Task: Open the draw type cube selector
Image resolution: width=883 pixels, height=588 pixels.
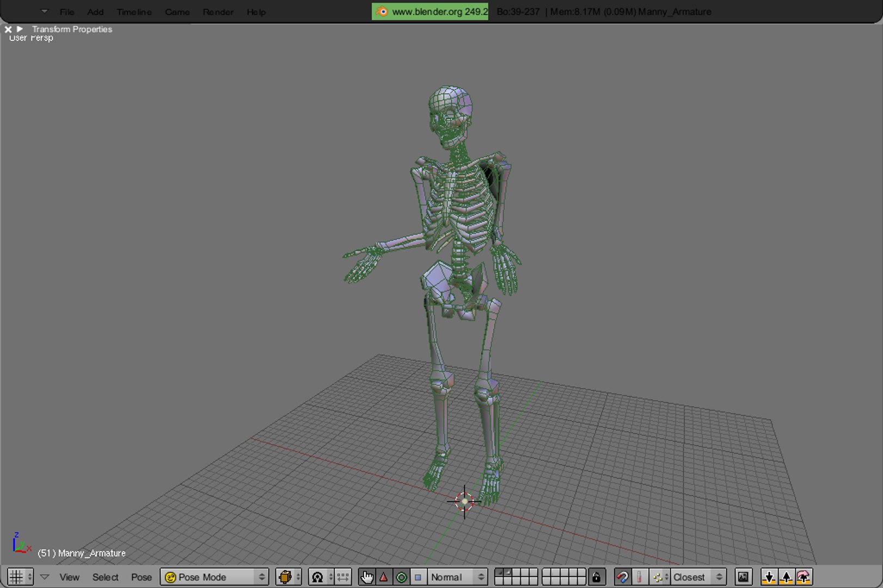Action: 289,577
